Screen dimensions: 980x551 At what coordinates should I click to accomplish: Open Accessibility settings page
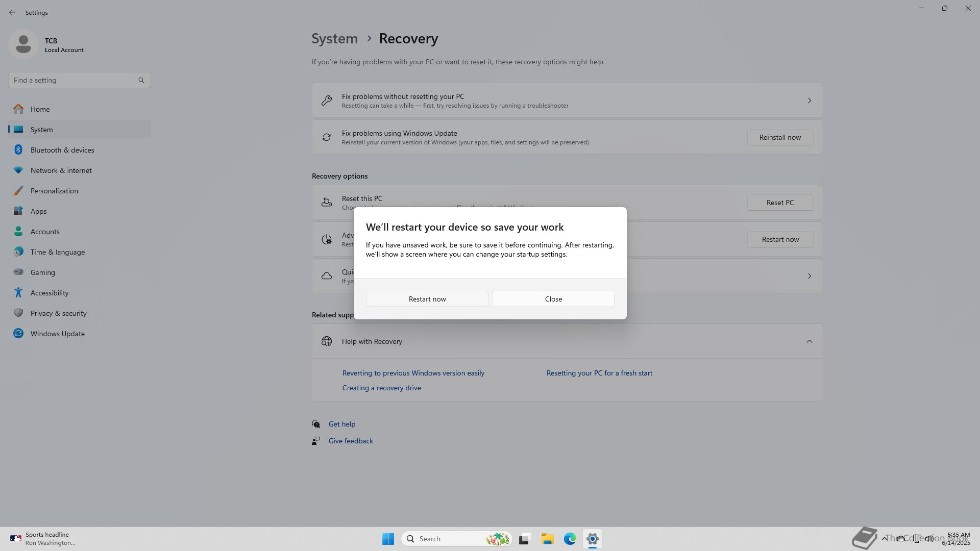[x=50, y=293]
